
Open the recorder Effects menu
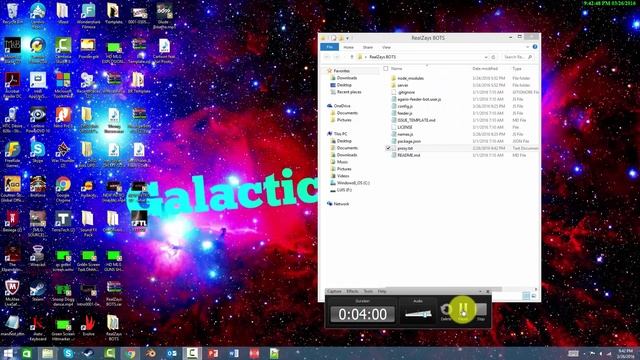point(352,291)
